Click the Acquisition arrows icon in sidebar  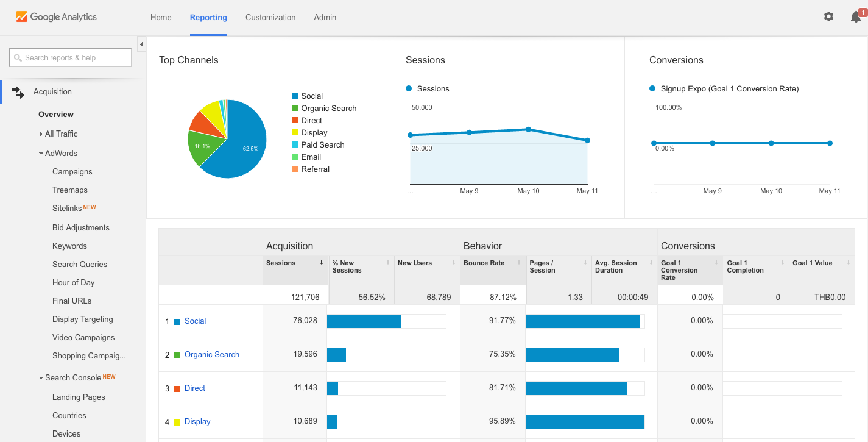tap(18, 92)
